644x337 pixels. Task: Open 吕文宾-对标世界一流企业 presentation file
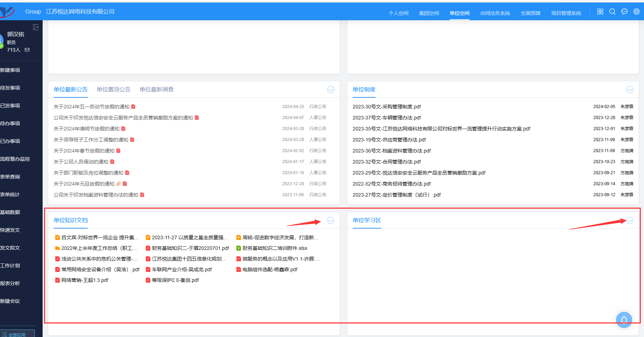point(99,237)
